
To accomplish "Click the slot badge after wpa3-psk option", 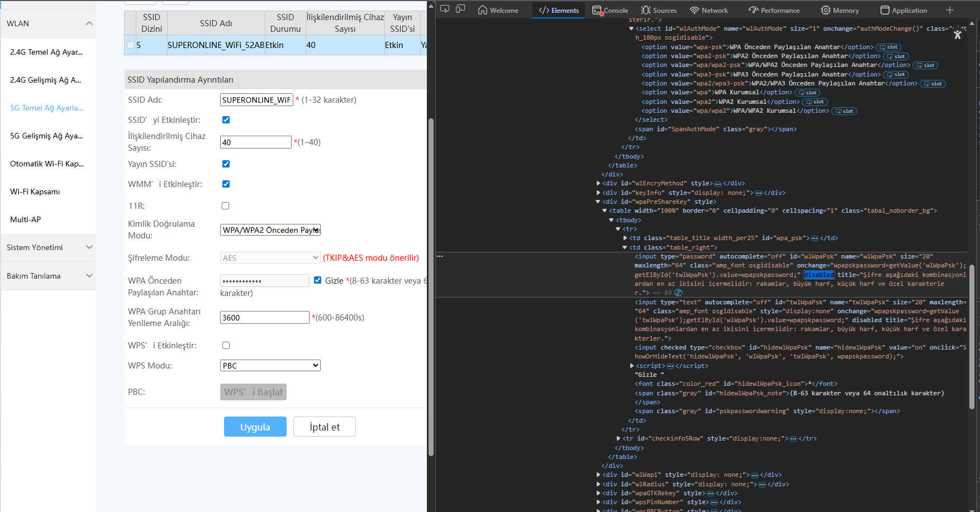I will point(896,75).
